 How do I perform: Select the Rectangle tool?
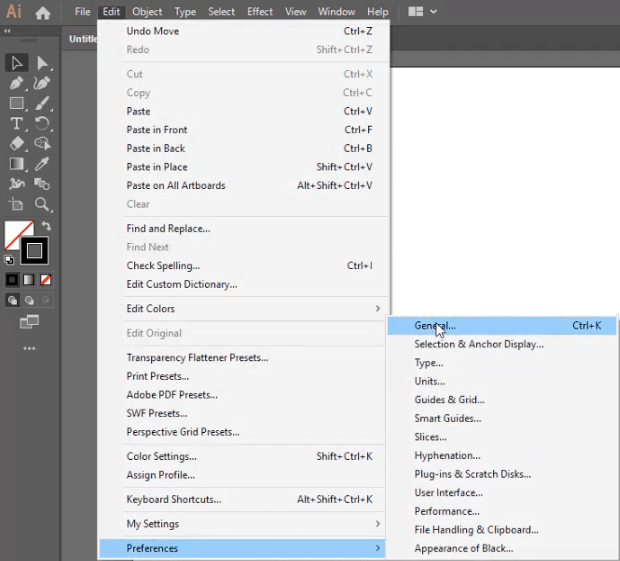pyautogui.click(x=16, y=103)
